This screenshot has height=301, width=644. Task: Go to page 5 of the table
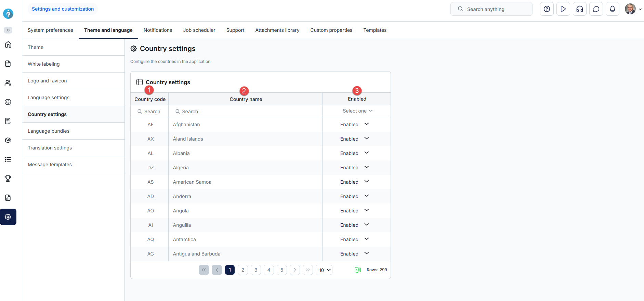[x=282, y=270]
